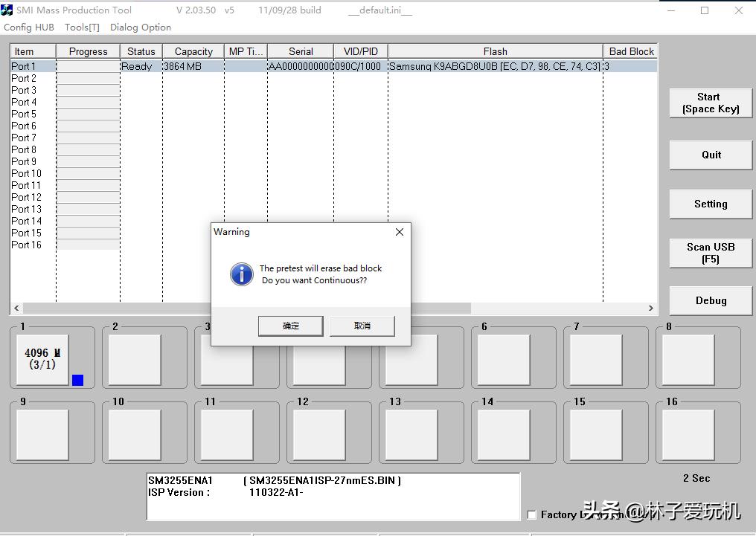Click the Samsung K9ABGD8U0B flash cell
The height and width of the screenshot is (536, 756).
(495, 66)
